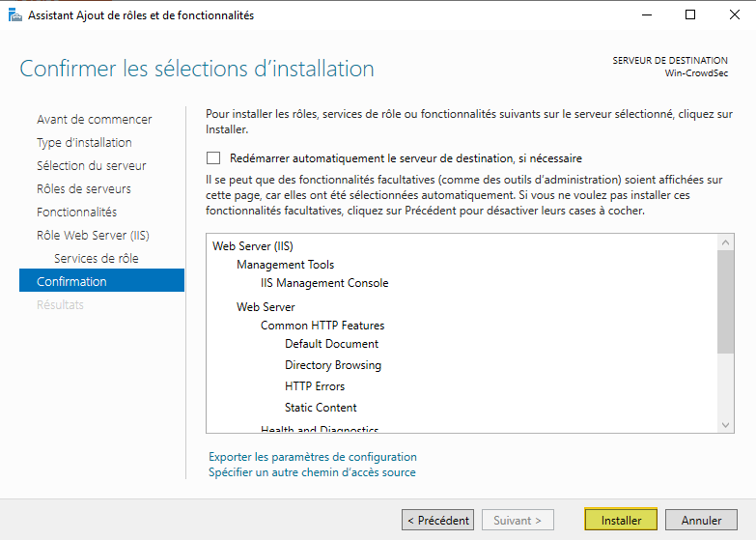This screenshot has width=756, height=540.
Task: Maximize the wizard window
Action: point(689,14)
